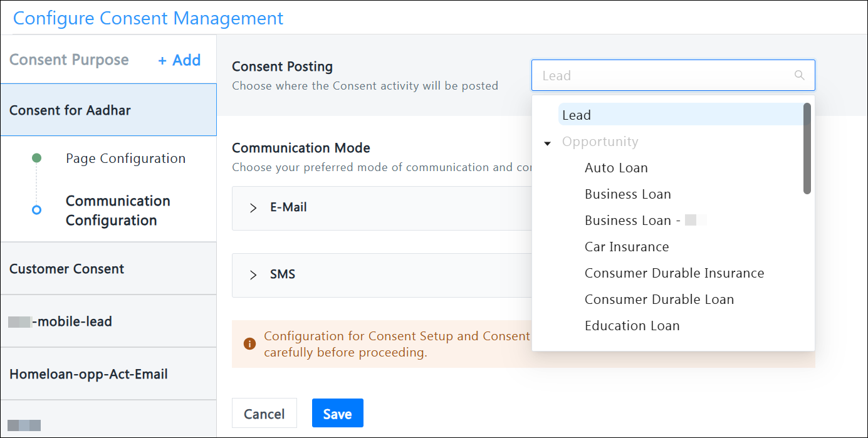Open Consent for Aadhar purpose

[70, 110]
